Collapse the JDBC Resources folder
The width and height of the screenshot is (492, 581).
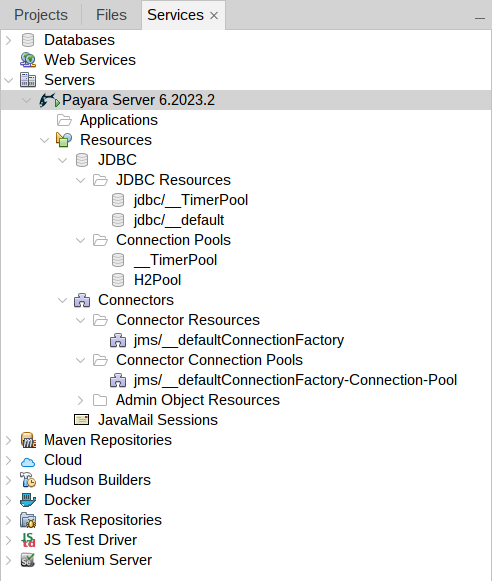pyautogui.click(x=80, y=180)
